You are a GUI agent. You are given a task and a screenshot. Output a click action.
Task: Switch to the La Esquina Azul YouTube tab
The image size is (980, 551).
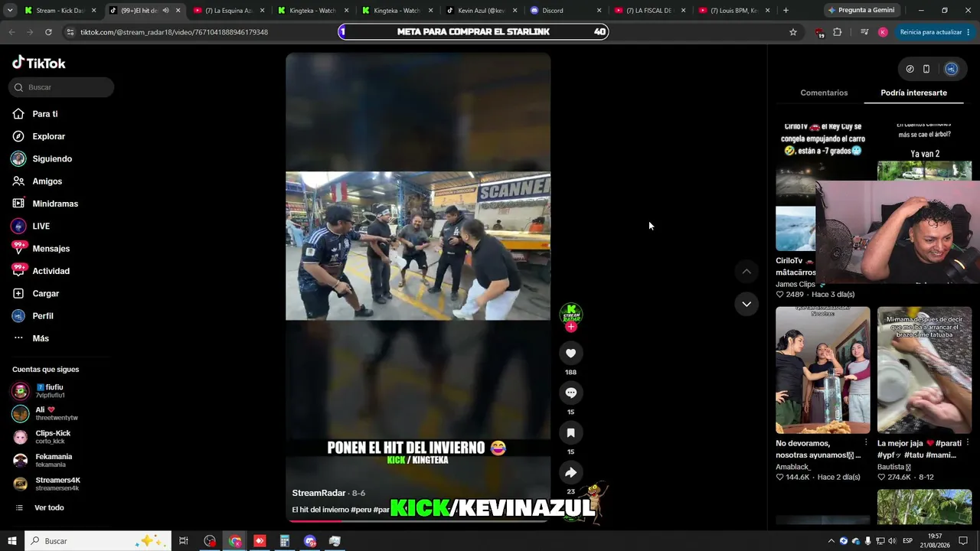click(228, 11)
